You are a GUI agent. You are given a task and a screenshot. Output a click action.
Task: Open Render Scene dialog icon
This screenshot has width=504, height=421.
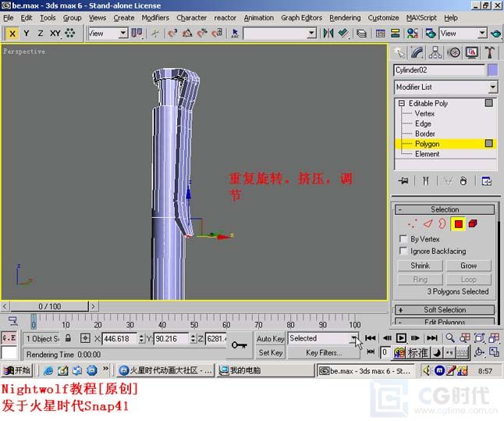pos(431,34)
